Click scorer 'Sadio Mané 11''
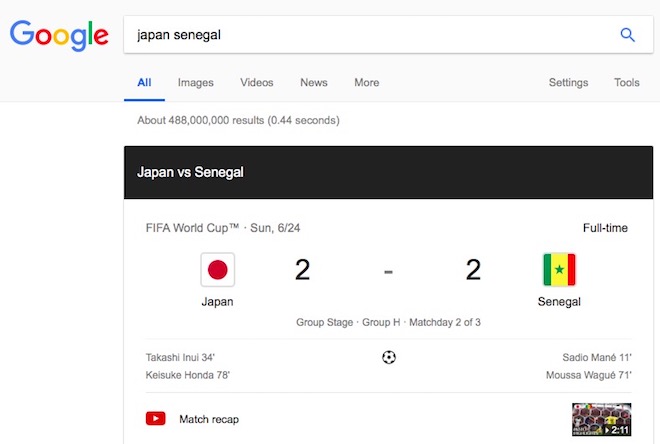 (x=597, y=357)
